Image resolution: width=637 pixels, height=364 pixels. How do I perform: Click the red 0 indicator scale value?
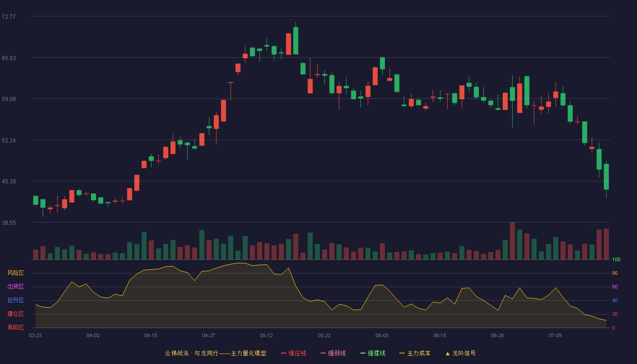(613, 328)
